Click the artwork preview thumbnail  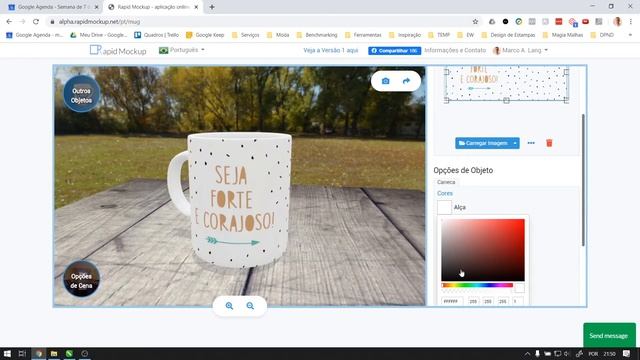point(506,84)
